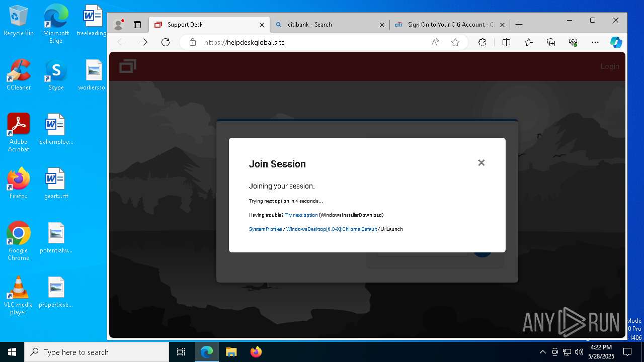Click the "Join Session" dialog heading
Image resolution: width=644 pixels, height=362 pixels.
point(277,164)
